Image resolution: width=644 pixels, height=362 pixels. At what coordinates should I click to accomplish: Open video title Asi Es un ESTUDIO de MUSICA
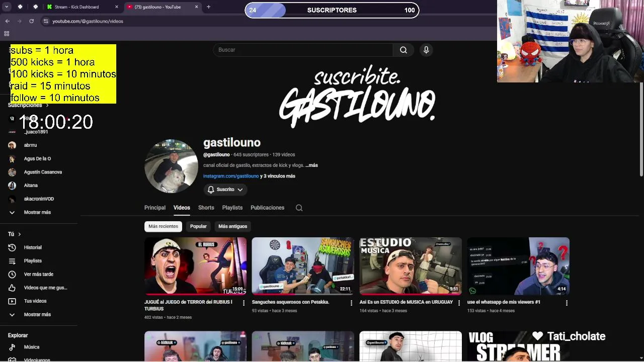tap(406, 302)
